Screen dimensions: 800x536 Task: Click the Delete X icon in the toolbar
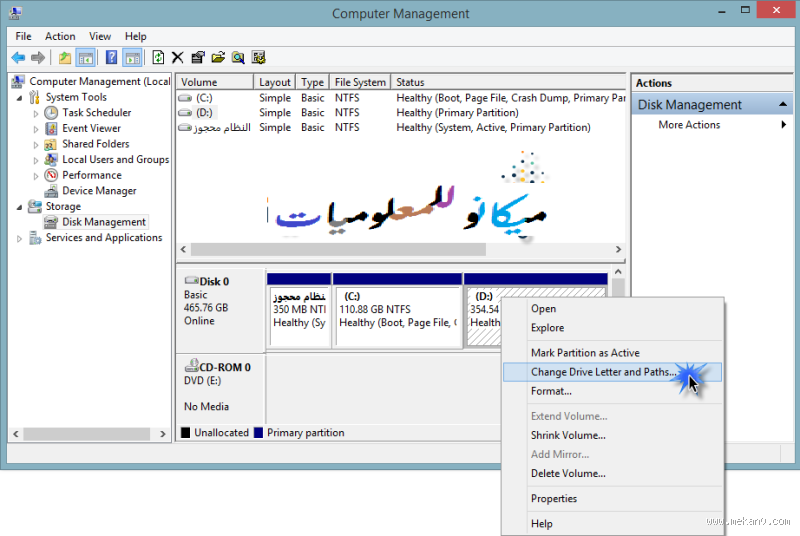178,58
